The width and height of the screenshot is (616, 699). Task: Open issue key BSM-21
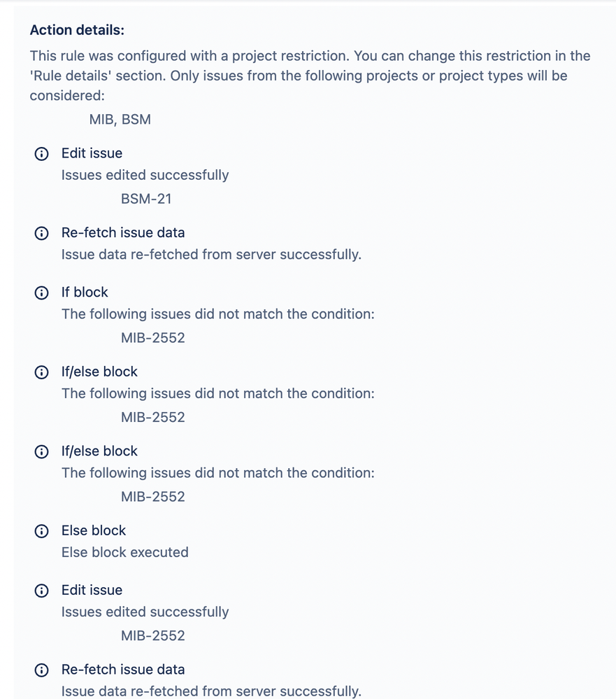click(x=146, y=199)
